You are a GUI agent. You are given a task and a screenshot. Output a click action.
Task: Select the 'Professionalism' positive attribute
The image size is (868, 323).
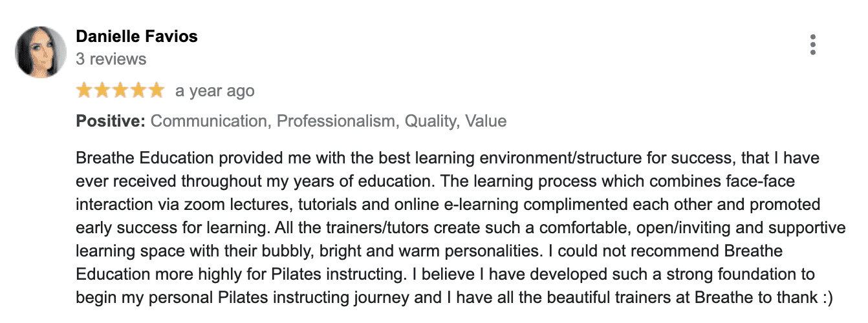tap(335, 121)
